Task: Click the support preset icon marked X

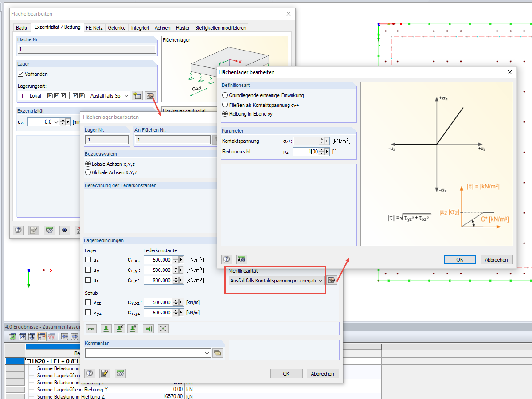Action: 119,329
